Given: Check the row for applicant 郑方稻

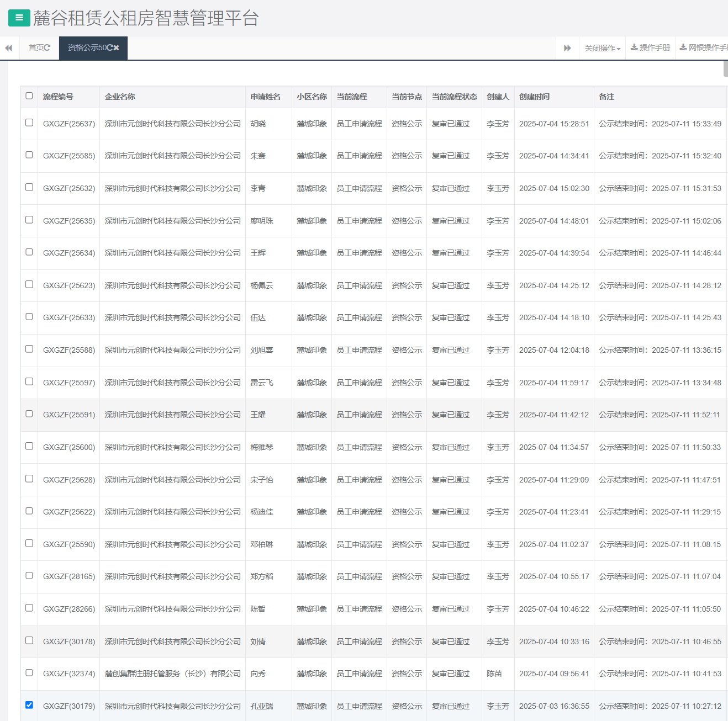Looking at the screenshot, I should click(x=29, y=576).
